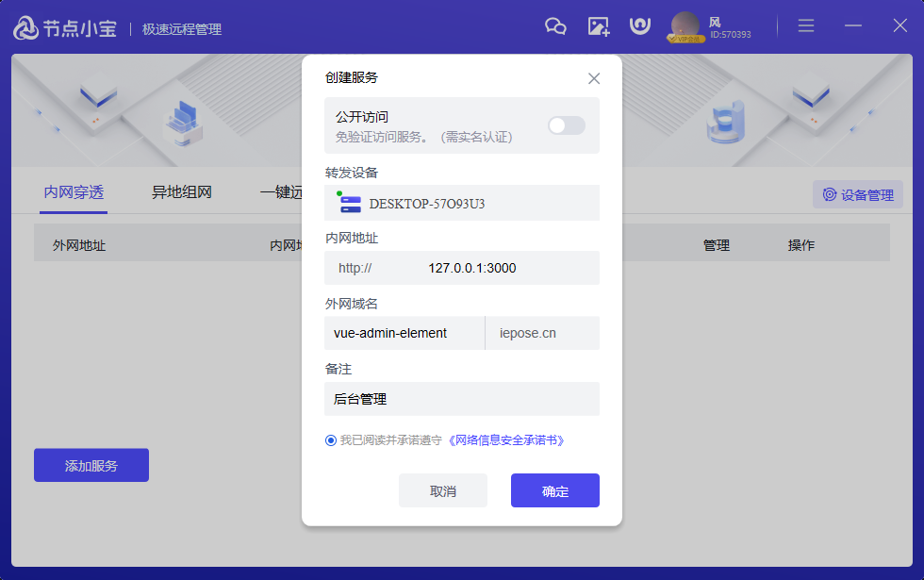Confirm with the 确定 button
Image resolution: width=924 pixels, height=580 pixels.
click(554, 489)
